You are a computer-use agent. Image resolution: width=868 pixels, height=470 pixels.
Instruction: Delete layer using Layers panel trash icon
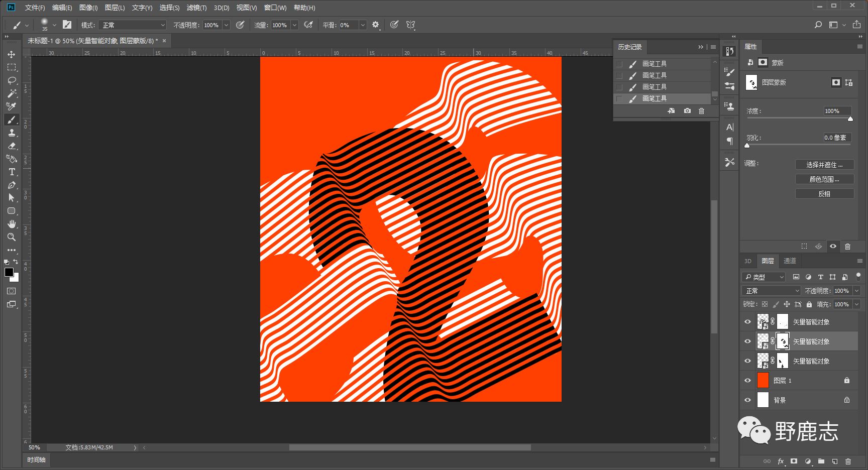[x=848, y=461]
